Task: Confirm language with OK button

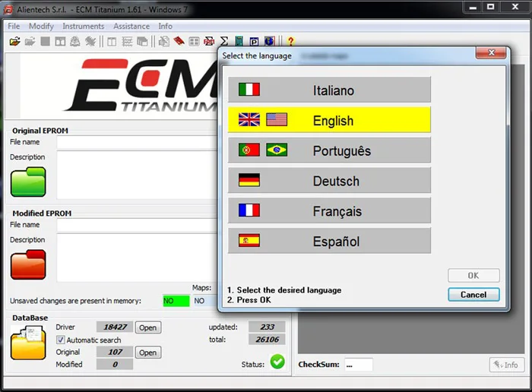Action: (x=473, y=275)
